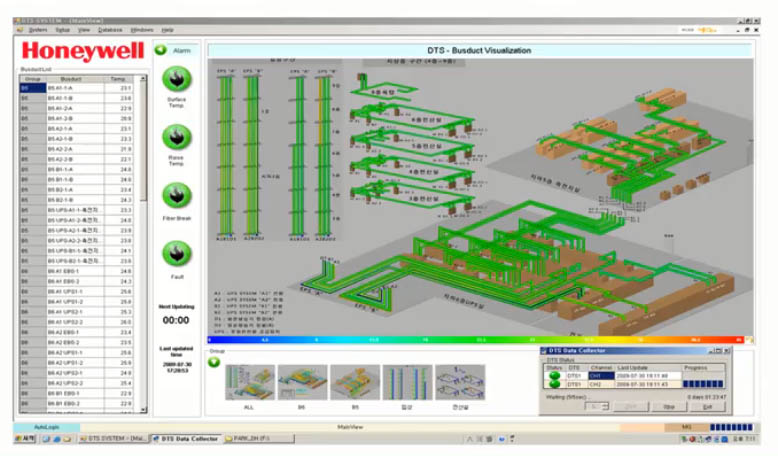Select CH1 channel cell in DTS Status table

(601, 376)
